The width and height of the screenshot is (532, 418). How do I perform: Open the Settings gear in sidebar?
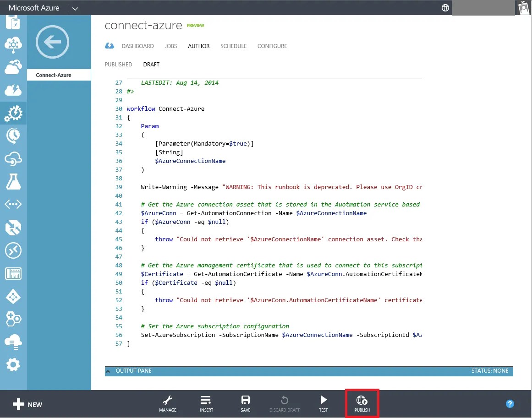coord(13,365)
